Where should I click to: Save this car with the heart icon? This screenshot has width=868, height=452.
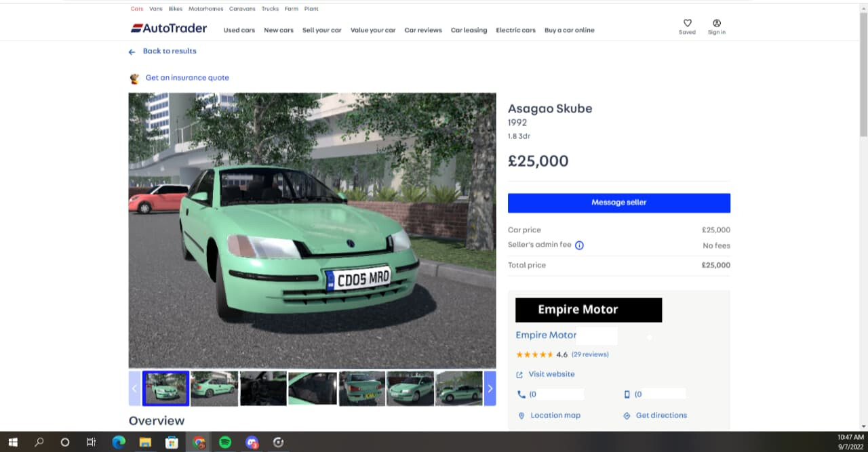[x=687, y=23]
